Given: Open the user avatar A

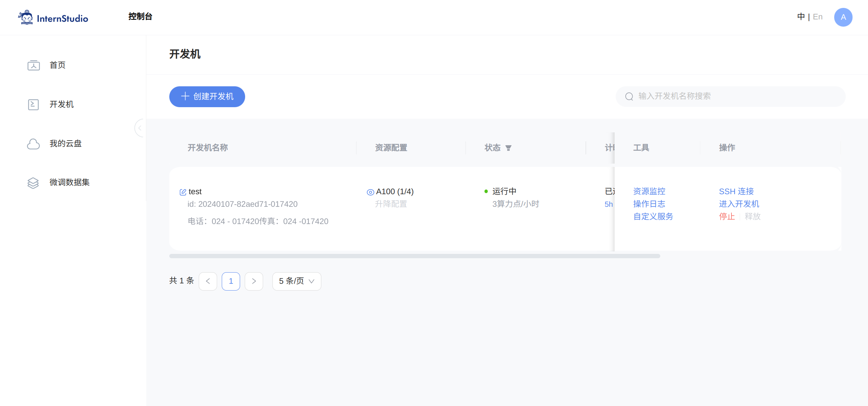Looking at the screenshot, I should [843, 17].
